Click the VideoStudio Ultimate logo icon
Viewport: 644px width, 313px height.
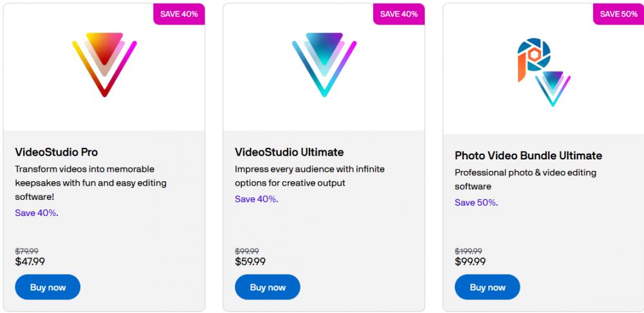pos(324,64)
